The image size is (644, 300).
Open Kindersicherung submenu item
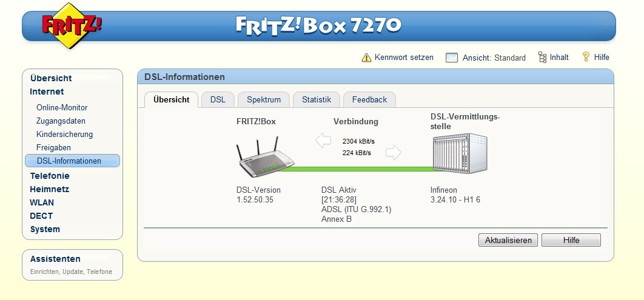pos(64,134)
